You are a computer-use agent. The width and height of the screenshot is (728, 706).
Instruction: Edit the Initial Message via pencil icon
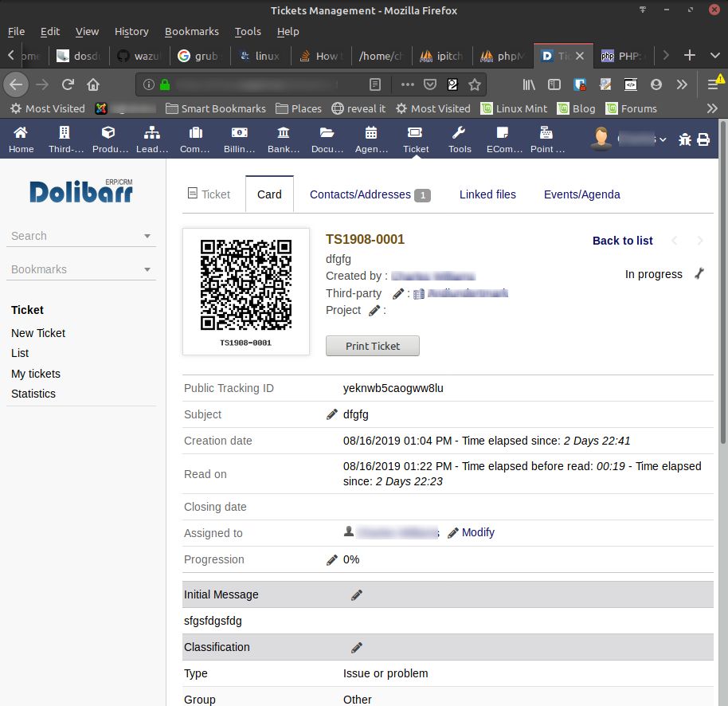pos(356,594)
